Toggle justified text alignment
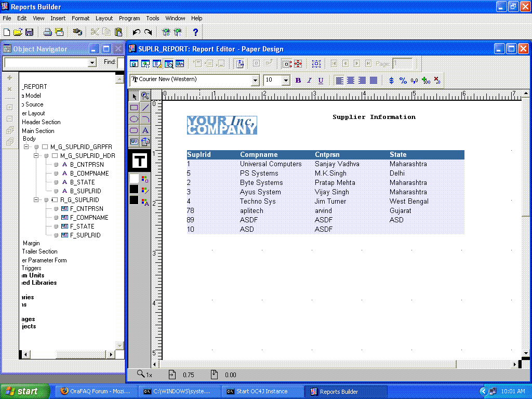The width and height of the screenshot is (532, 399). [x=374, y=81]
